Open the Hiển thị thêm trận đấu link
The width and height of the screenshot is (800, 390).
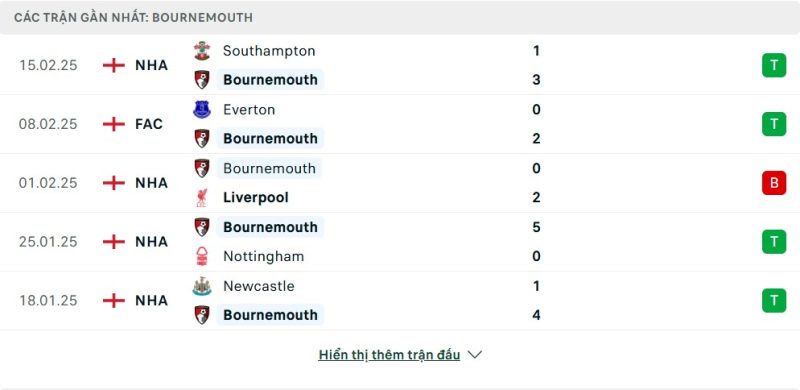click(x=389, y=355)
